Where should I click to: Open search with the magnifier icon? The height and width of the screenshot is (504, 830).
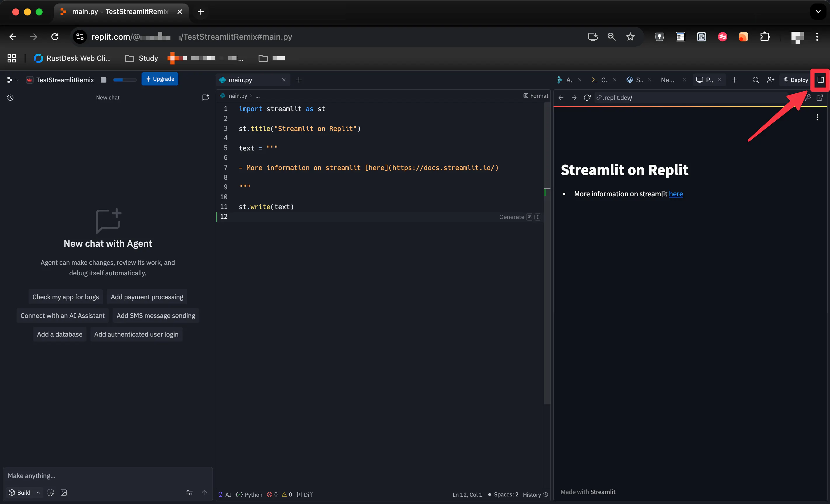pos(756,80)
